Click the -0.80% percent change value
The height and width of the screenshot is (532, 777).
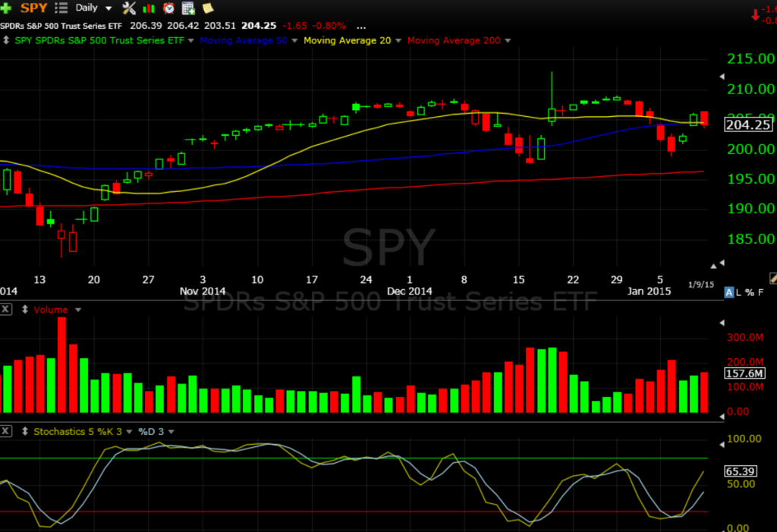(x=329, y=26)
